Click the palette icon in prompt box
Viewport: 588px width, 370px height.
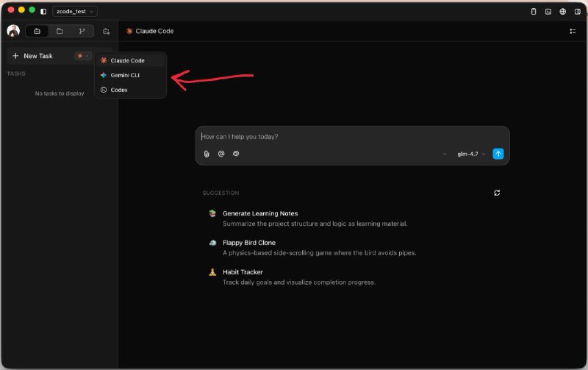236,154
